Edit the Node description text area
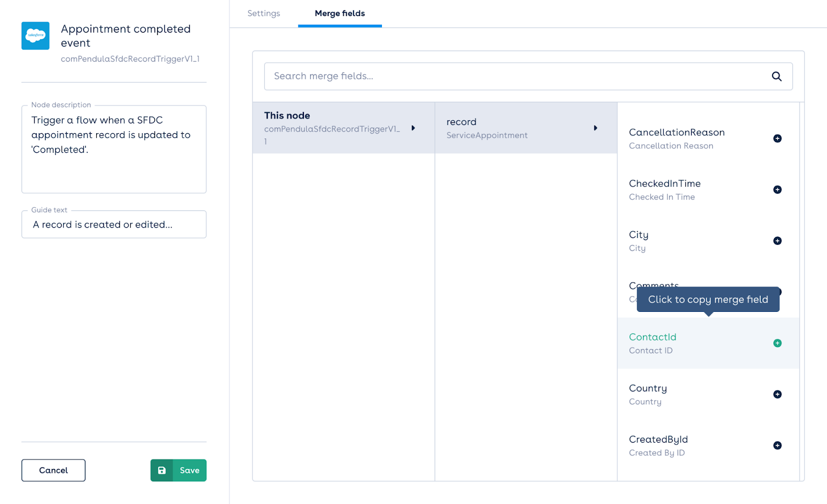This screenshot has width=827, height=504. coord(114,150)
